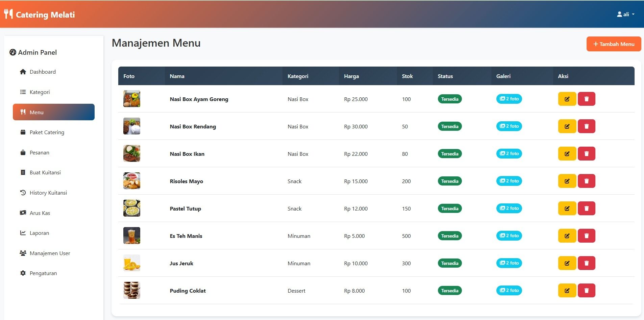Viewport: 644px width, 320px height.
Task: View the 2 foto gallery for Jus Jeruk
Action: (509, 263)
